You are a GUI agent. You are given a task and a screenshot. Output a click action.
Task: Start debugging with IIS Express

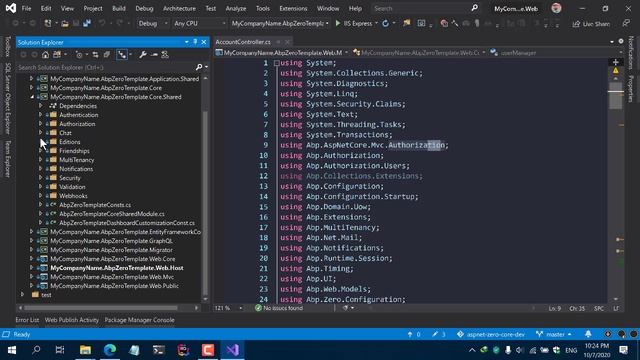click(354, 24)
